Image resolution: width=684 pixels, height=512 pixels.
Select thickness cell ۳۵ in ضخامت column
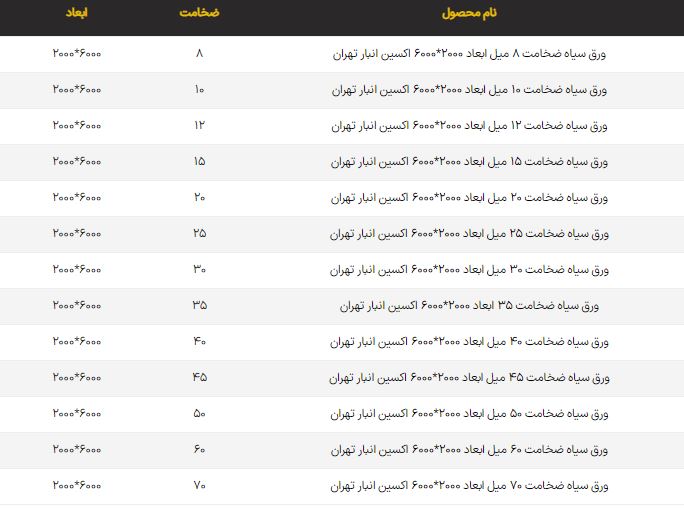point(200,306)
